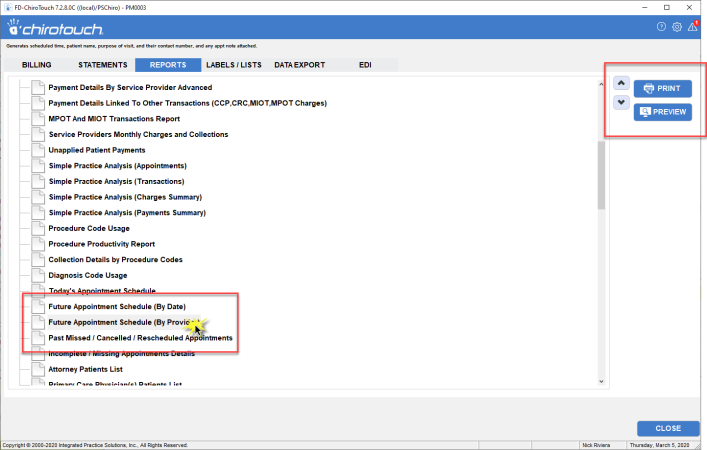Open the Data Export tab
This screenshot has width=707, height=450.
pos(299,65)
